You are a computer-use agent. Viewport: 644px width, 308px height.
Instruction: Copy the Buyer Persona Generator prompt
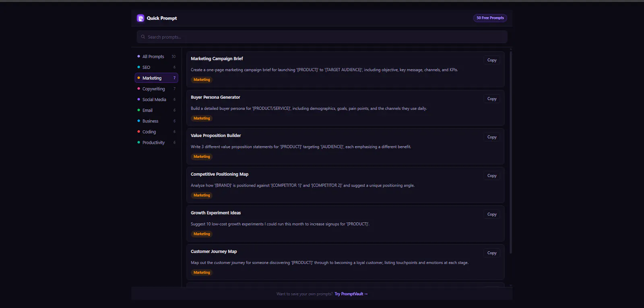[x=492, y=99]
